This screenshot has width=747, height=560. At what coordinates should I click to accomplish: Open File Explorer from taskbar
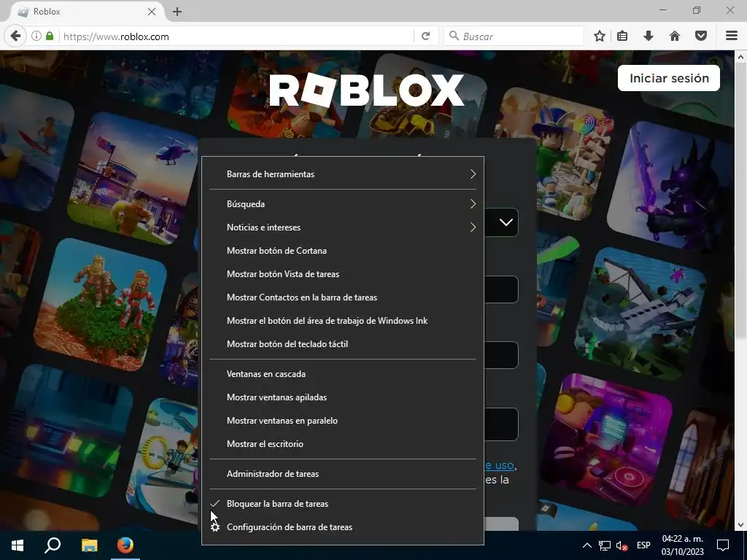tap(89, 545)
